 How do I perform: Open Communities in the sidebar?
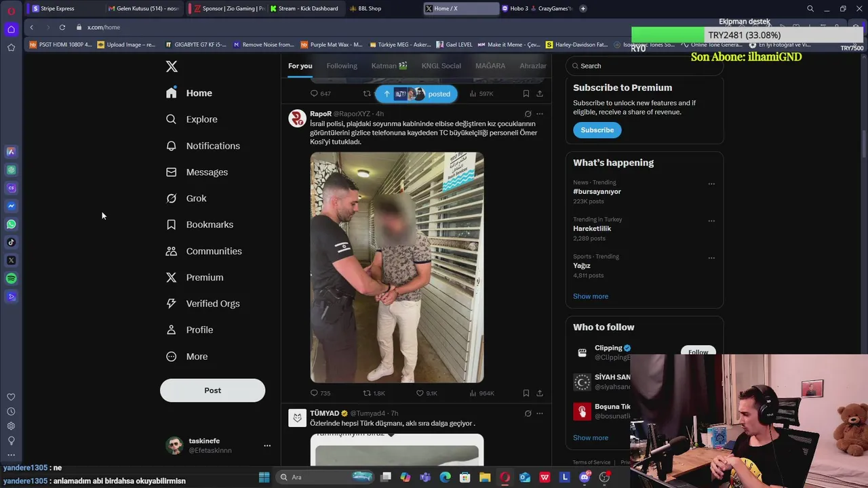pos(203,251)
